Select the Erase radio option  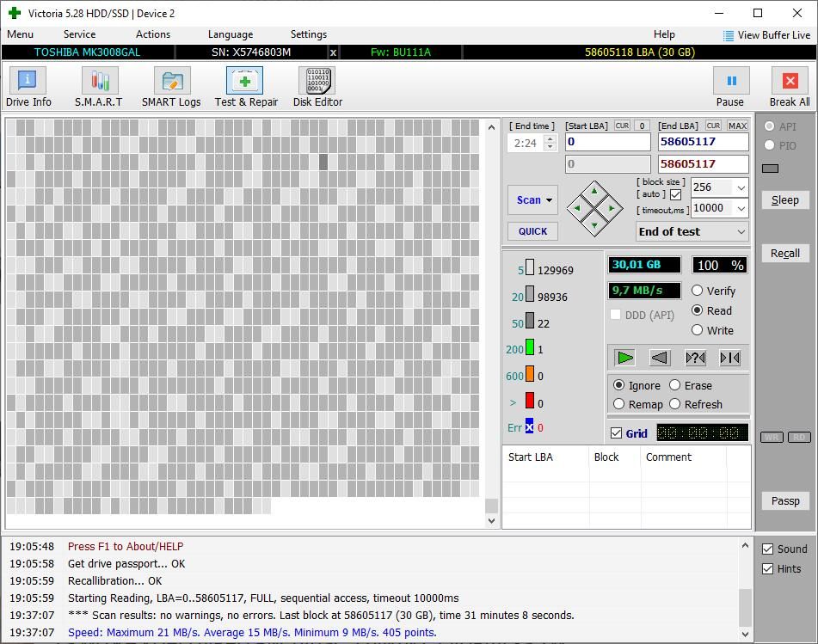tap(674, 385)
